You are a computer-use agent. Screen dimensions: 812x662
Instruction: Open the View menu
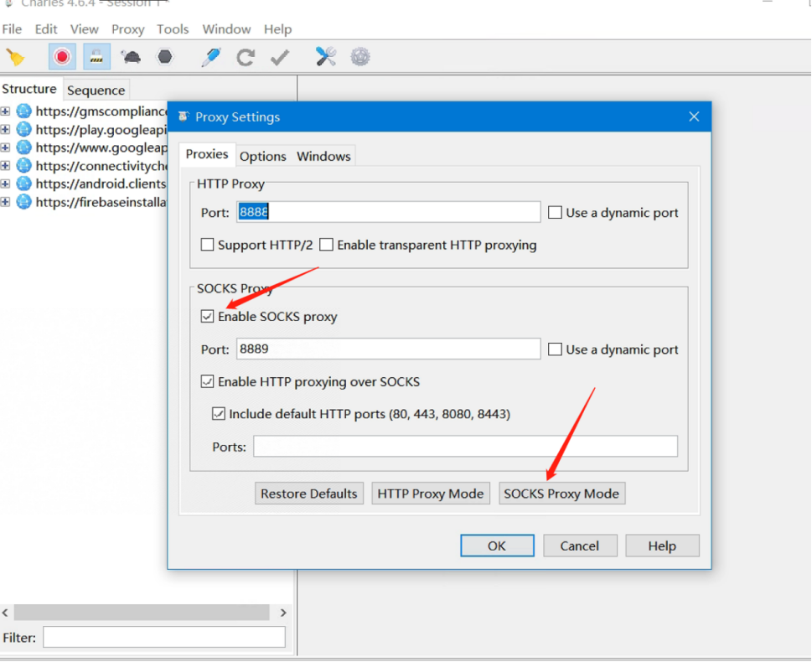tap(85, 29)
